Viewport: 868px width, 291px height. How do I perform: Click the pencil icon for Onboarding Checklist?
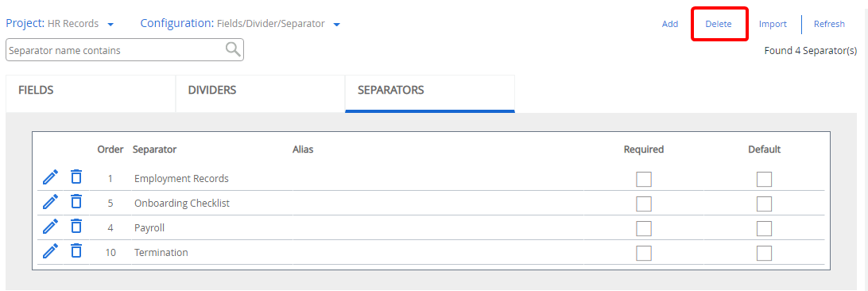coord(50,202)
